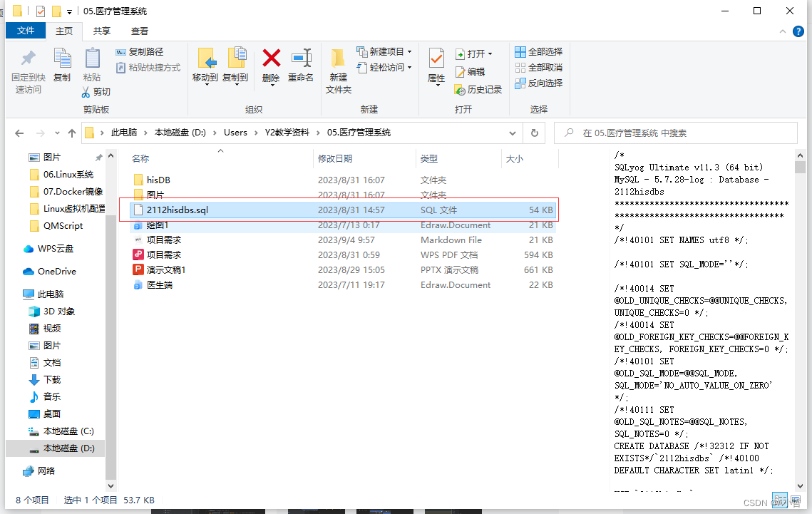The height and width of the screenshot is (514, 812).
Task: Switch to the View (查看) tab
Action: (x=139, y=31)
